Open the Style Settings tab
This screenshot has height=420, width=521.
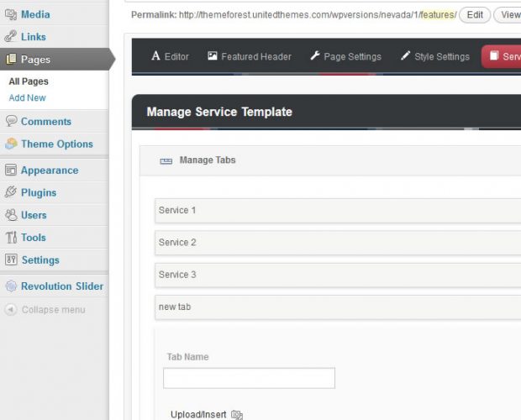pyautogui.click(x=434, y=57)
